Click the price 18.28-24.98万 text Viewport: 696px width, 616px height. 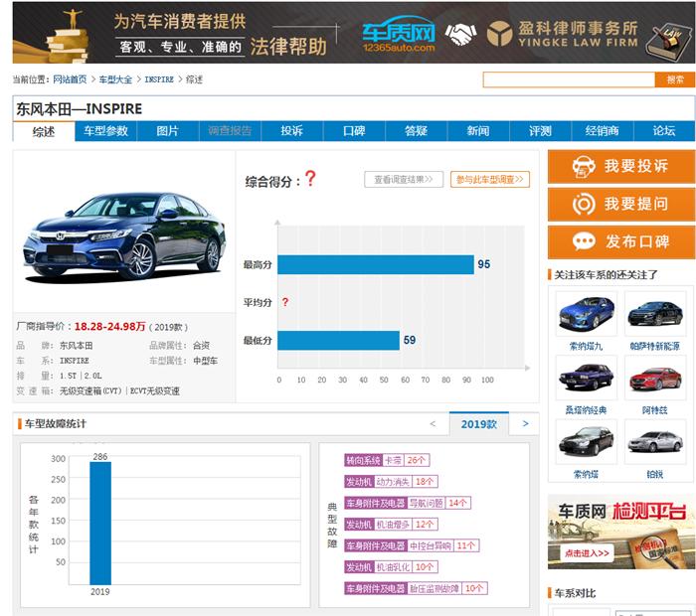[109, 327]
